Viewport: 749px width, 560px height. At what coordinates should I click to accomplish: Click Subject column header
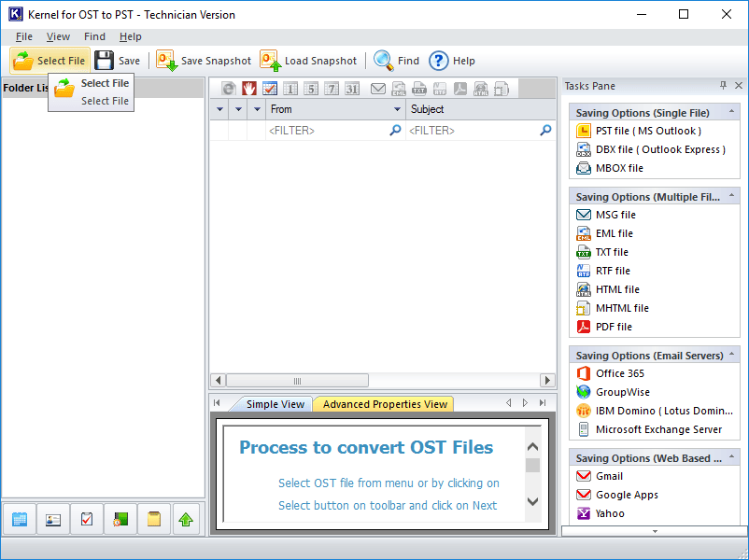point(480,109)
